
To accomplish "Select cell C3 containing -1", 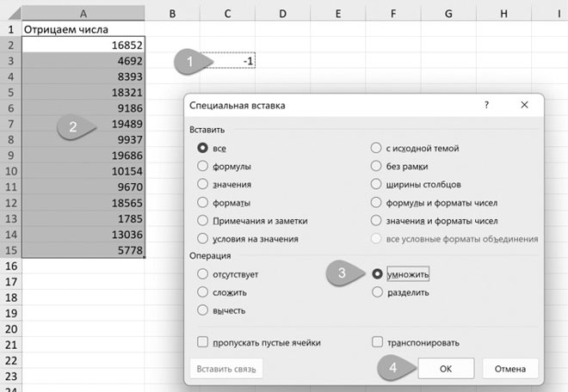I will tap(227, 61).
